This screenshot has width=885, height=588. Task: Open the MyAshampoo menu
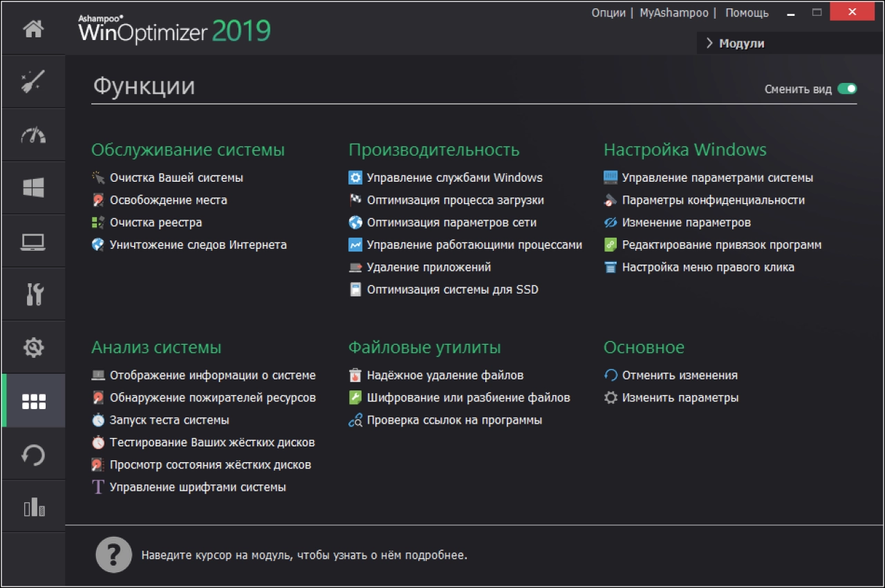point(676,12)
